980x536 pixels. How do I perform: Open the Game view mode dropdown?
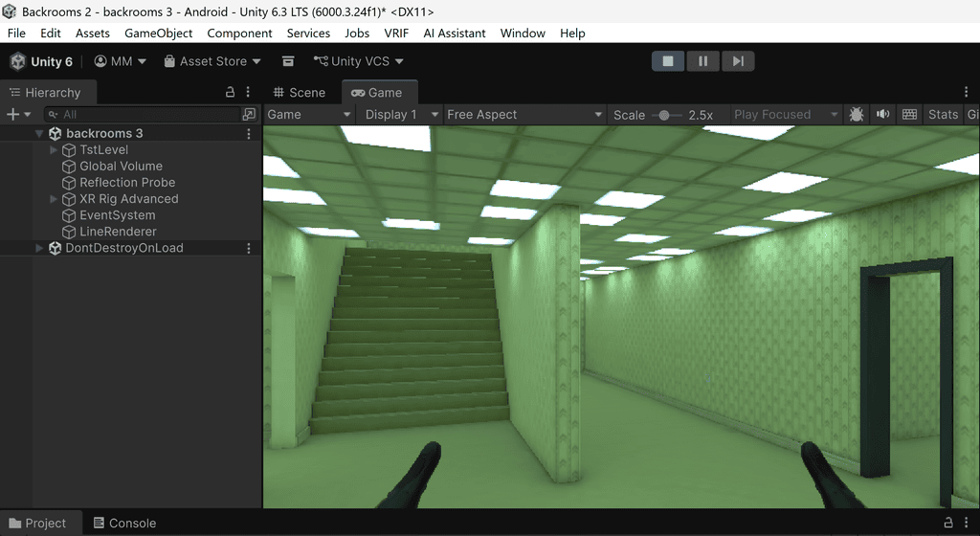coord(309,114)
